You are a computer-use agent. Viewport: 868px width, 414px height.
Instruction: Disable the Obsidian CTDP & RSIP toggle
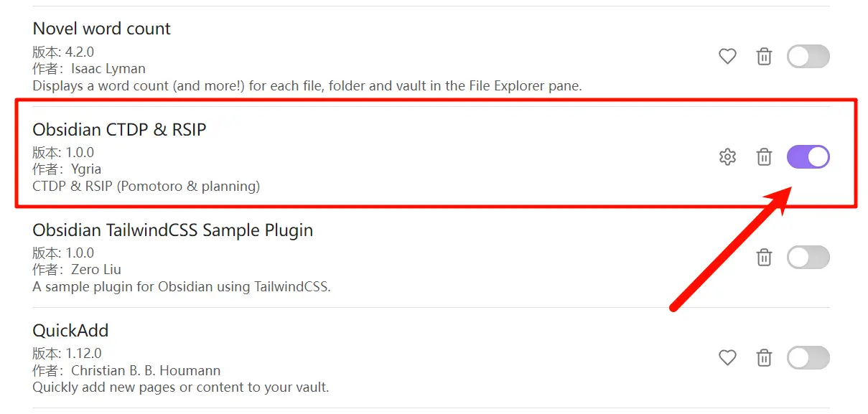point(808,156)
